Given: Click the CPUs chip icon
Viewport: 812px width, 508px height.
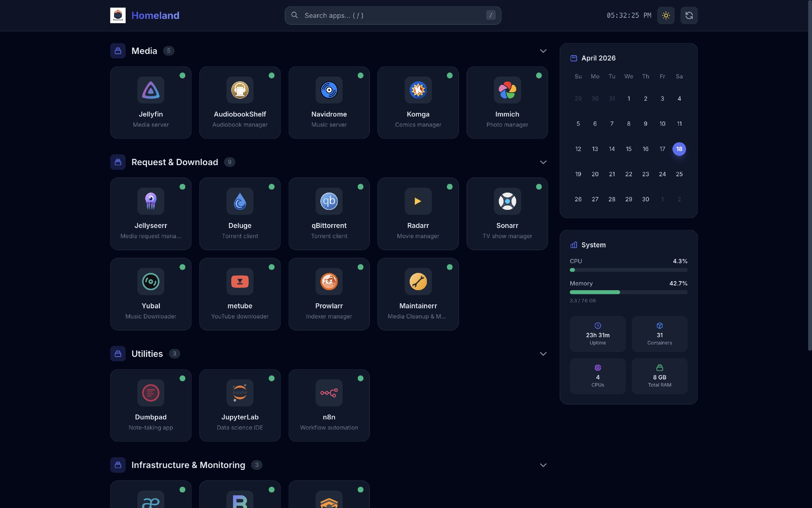Looking at the screenshot, I should [598, 368].
